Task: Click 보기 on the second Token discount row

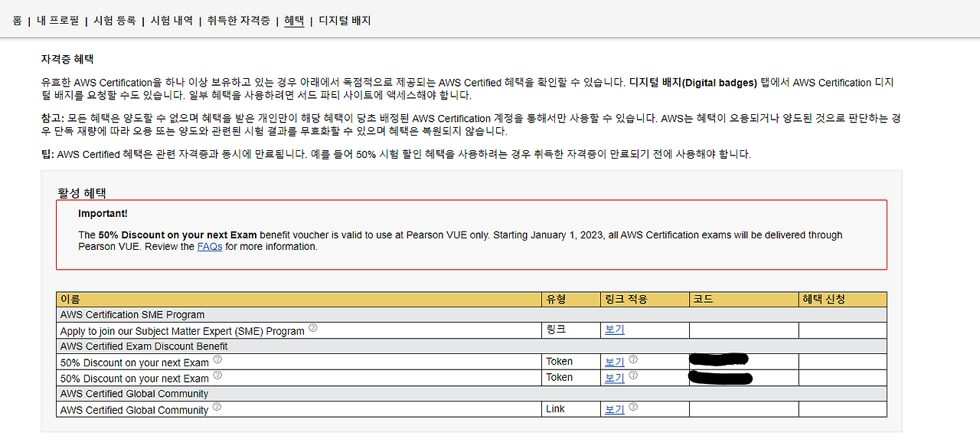Action: 613,377
